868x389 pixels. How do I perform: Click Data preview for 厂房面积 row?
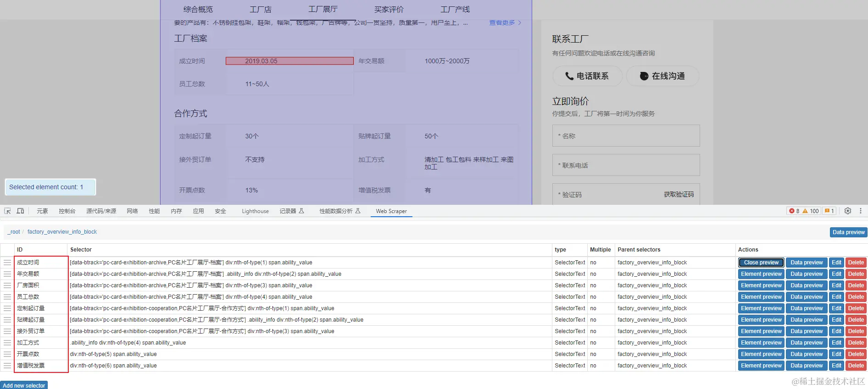pyautogui.click(x=807, y=285)
